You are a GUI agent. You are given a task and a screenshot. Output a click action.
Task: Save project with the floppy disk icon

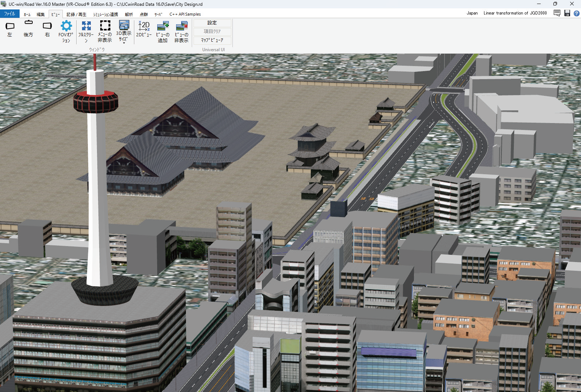pyautogui.click(x=567, y=13)
